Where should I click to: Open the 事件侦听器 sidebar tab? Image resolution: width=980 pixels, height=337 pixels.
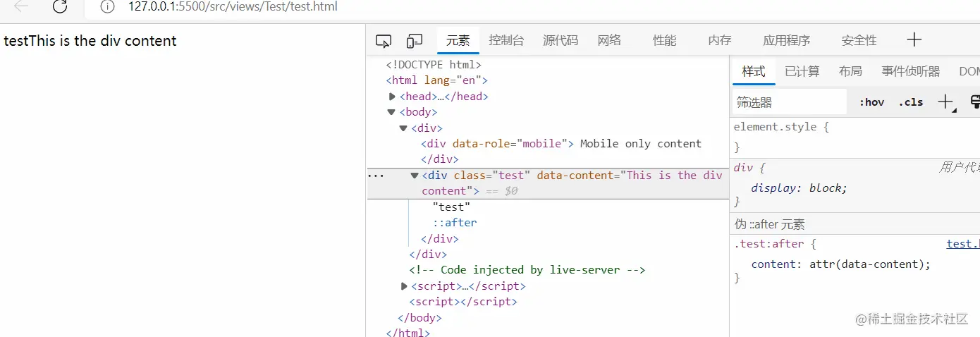[x=910, y=71]
